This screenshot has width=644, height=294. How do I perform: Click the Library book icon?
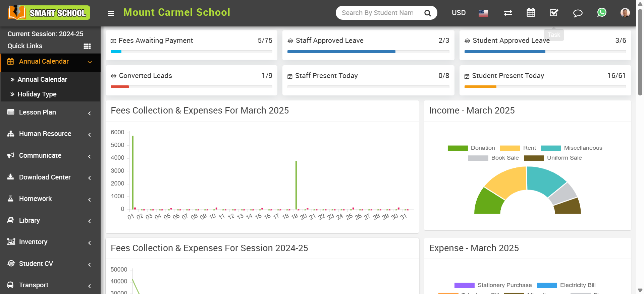pyautogui.click(x=11, y=220)
